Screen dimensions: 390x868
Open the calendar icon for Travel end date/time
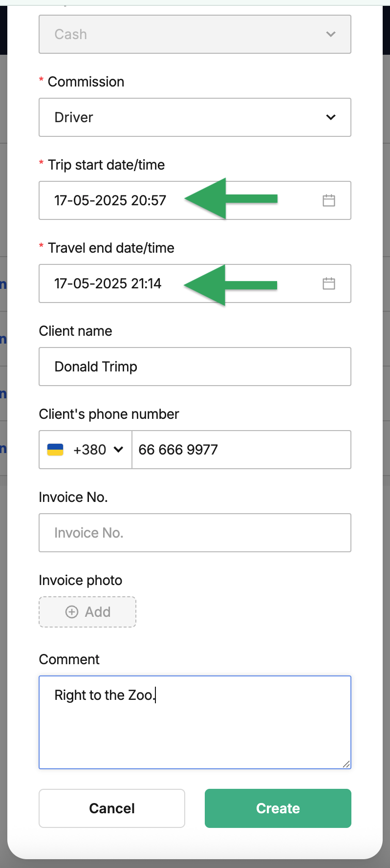tap(329, 283)
